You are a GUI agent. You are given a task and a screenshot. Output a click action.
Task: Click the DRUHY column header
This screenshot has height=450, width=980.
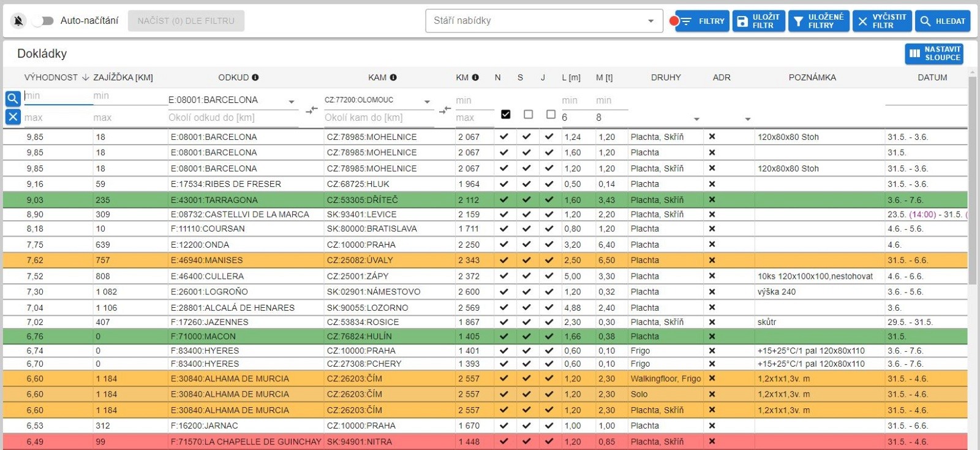[x=666, y=77]
